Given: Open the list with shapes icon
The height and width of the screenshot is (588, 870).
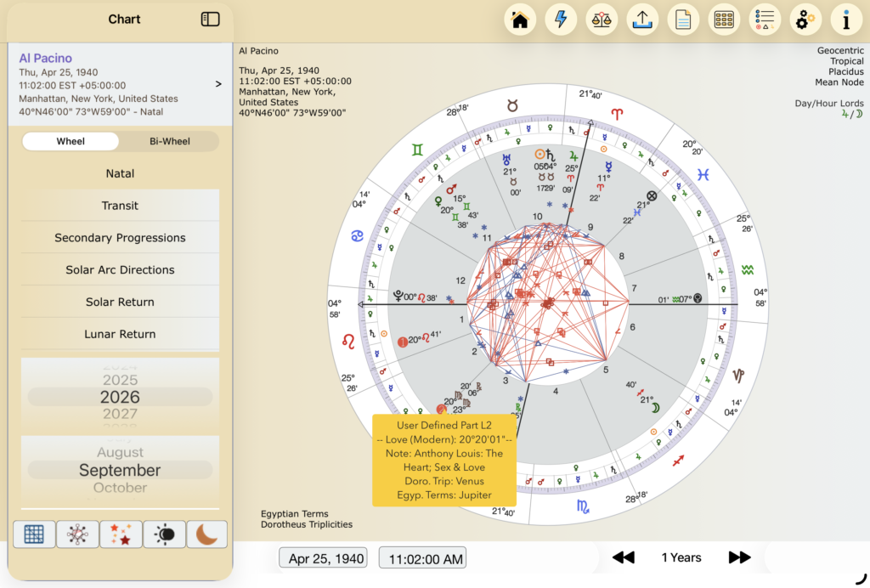Looking at the screenshot, I should coord(765,20).
